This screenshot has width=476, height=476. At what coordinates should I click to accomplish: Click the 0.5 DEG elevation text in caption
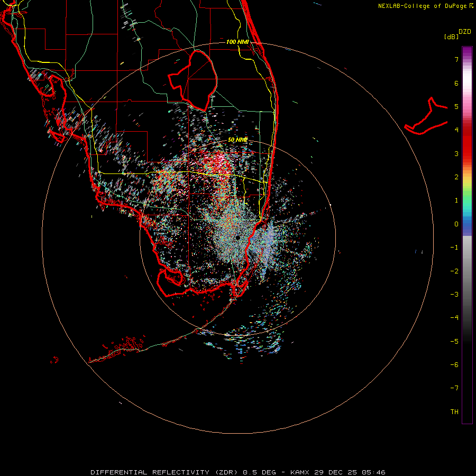pyautogui.click(x=260, y=472)
